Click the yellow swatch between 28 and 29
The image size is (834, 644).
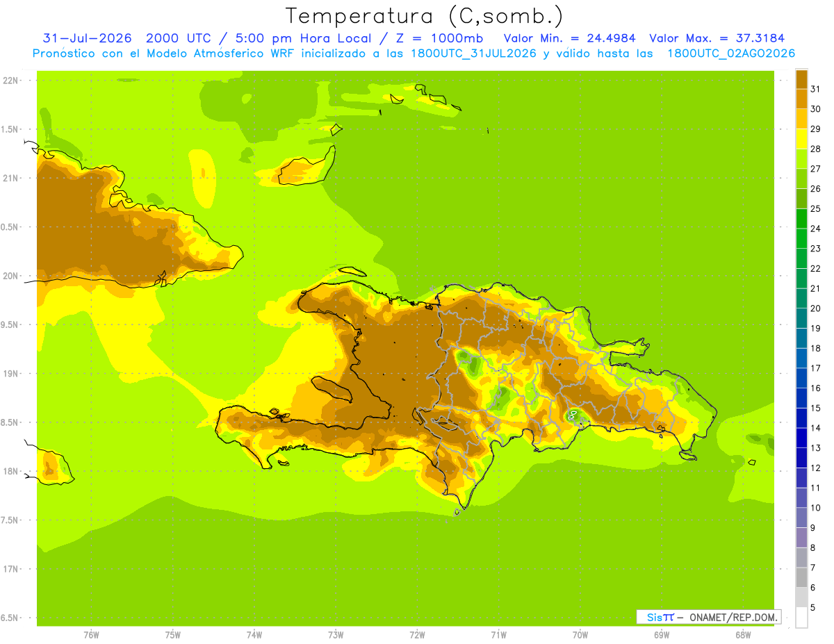click(801, 139)
